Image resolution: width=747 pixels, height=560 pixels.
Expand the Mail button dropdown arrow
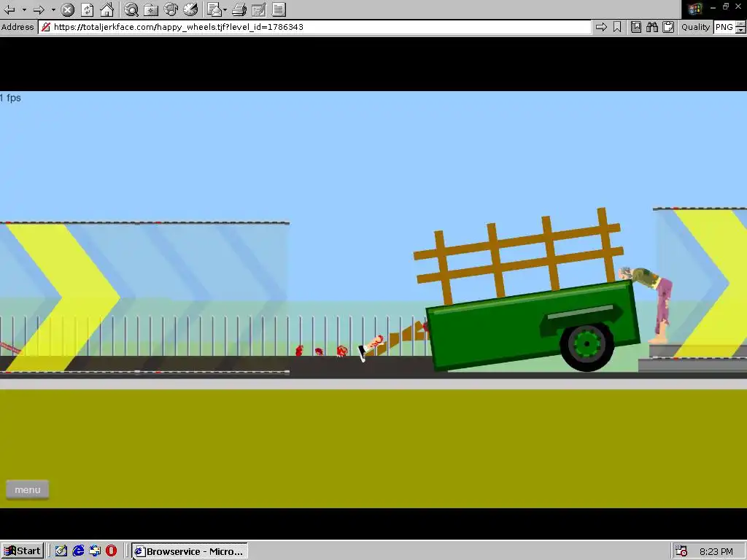pyautogui.click(x=225, y=9)
